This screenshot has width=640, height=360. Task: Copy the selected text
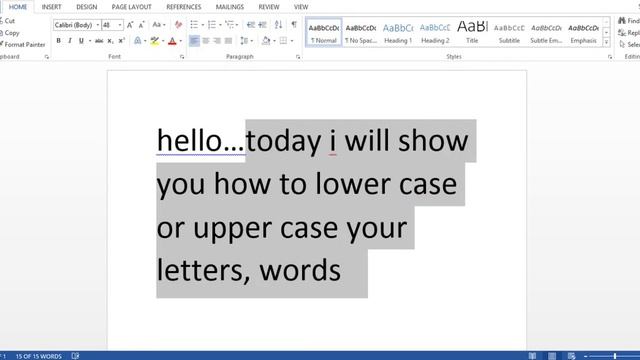tap(9, 33)
